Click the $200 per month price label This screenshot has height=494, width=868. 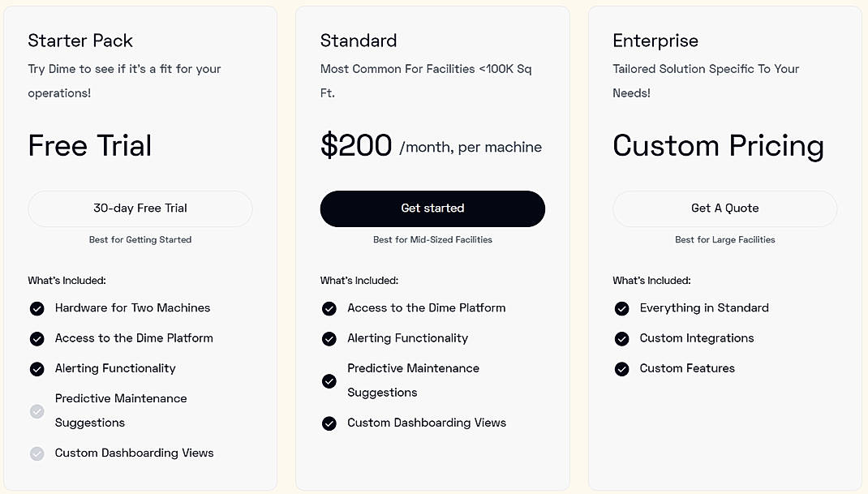(x=355, y=145)
